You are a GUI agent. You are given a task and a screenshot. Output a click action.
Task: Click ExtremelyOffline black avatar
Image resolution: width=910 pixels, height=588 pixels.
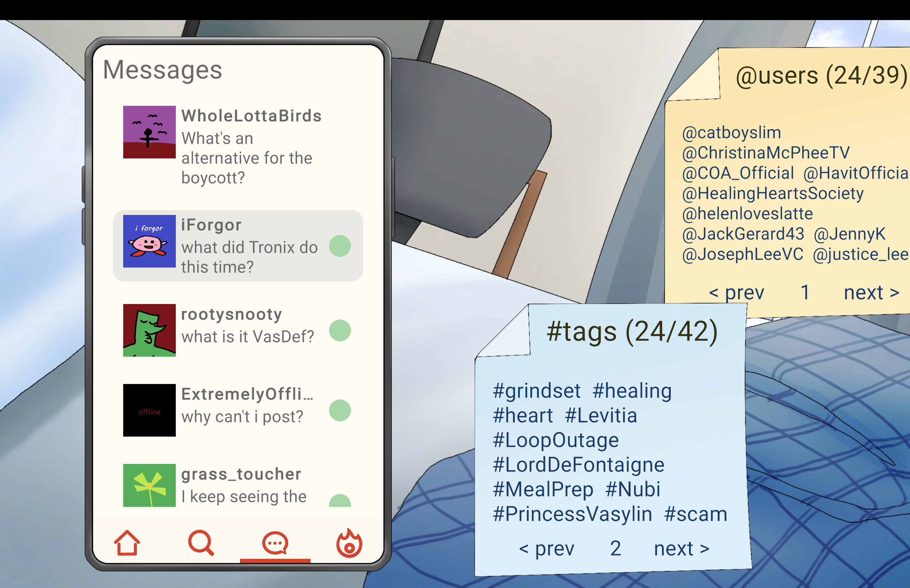pos(149,410)
